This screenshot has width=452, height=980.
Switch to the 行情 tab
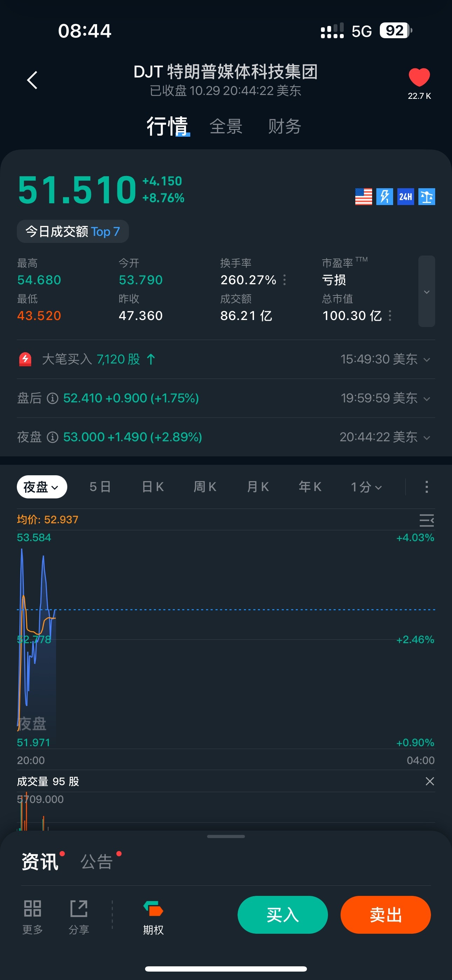(x=167, y=126)
